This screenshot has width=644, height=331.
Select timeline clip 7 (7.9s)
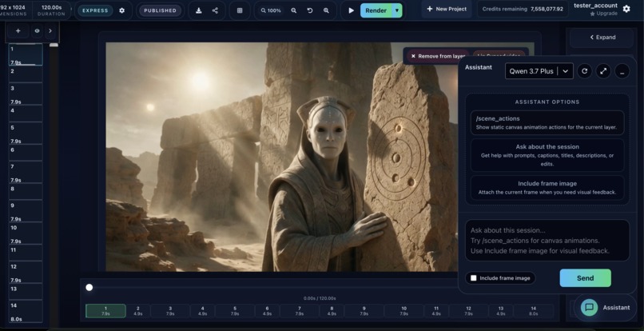tap(300, 311)
